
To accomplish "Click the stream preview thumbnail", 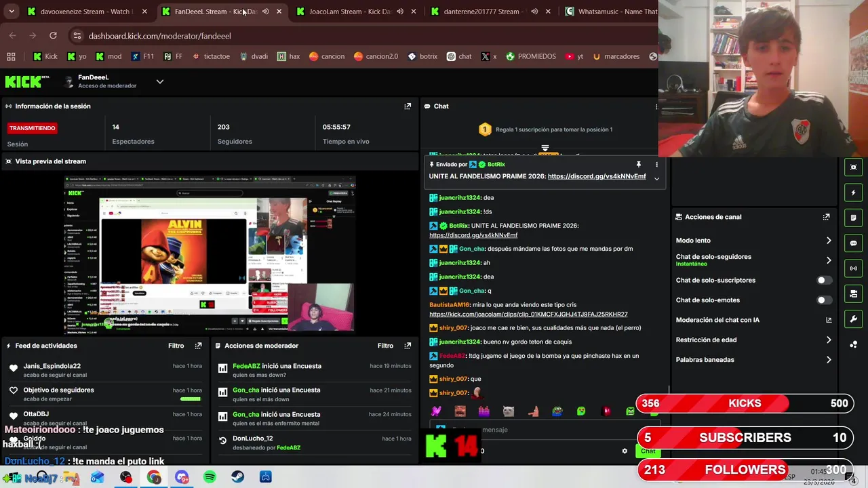I will tap(210, 256).
